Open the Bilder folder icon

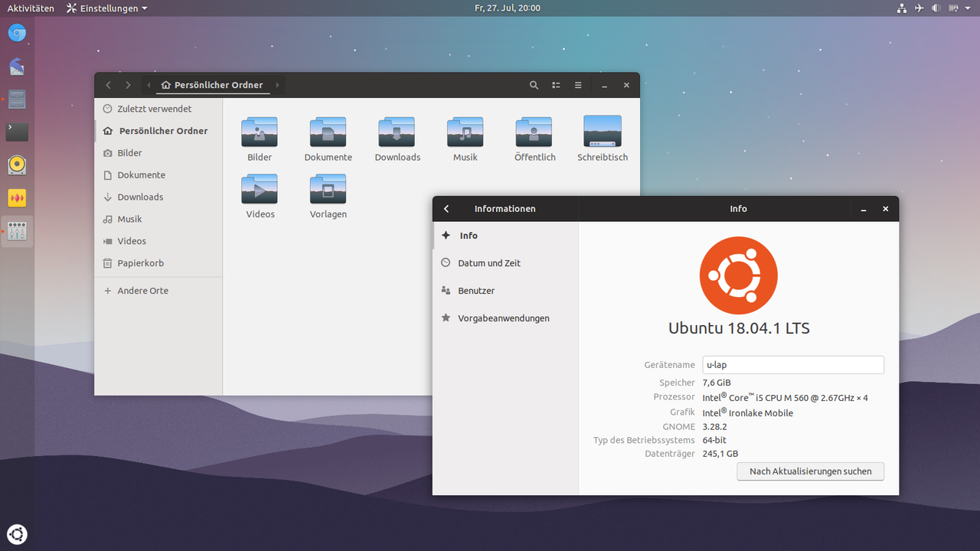pyautogui.click(x=260, y=132)
